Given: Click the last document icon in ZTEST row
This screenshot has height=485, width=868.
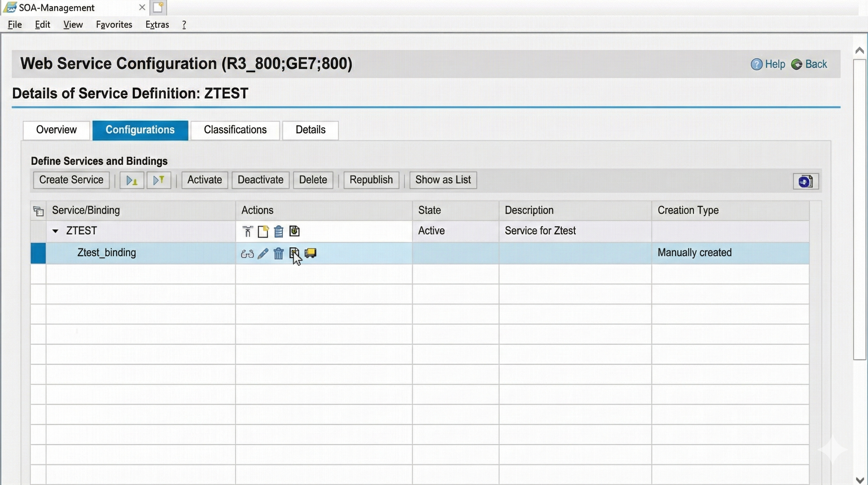Looking at the screenshot, I should 294,231.
